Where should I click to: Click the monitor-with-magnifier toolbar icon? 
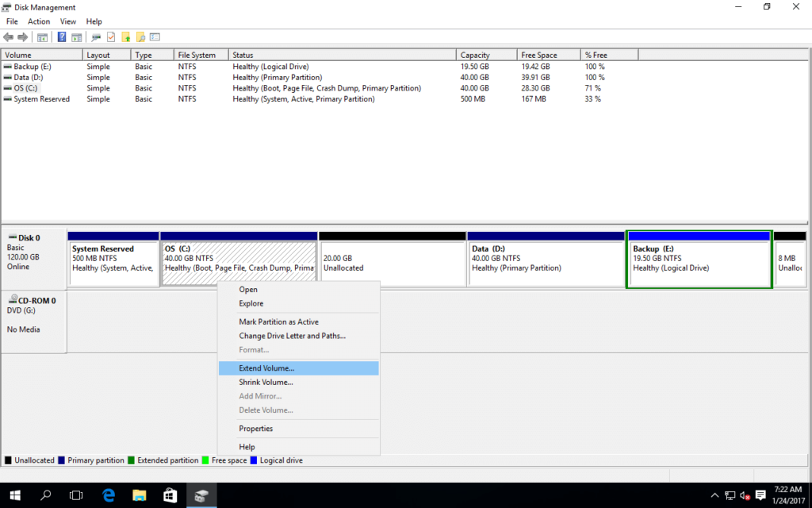(95, 37)
